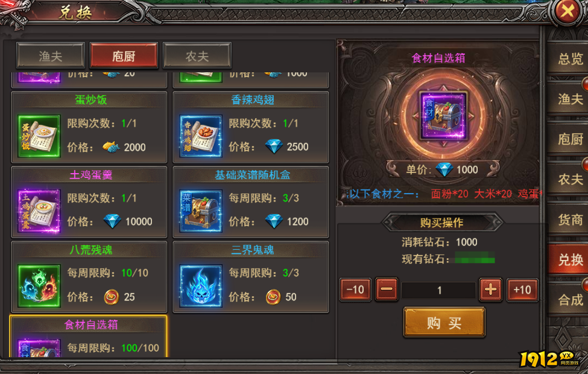
Task: Select the 三界鬼魂 blue flame skull icon
Action: coord(201,286)
